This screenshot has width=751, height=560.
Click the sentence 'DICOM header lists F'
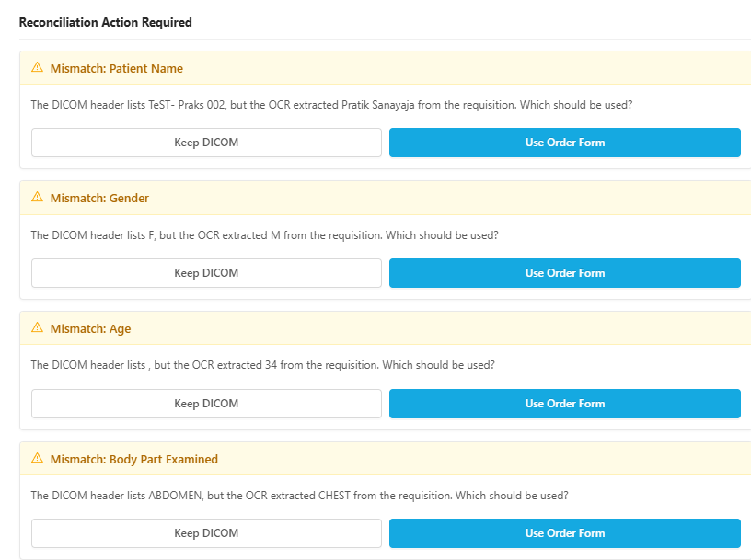click(264, 235)
